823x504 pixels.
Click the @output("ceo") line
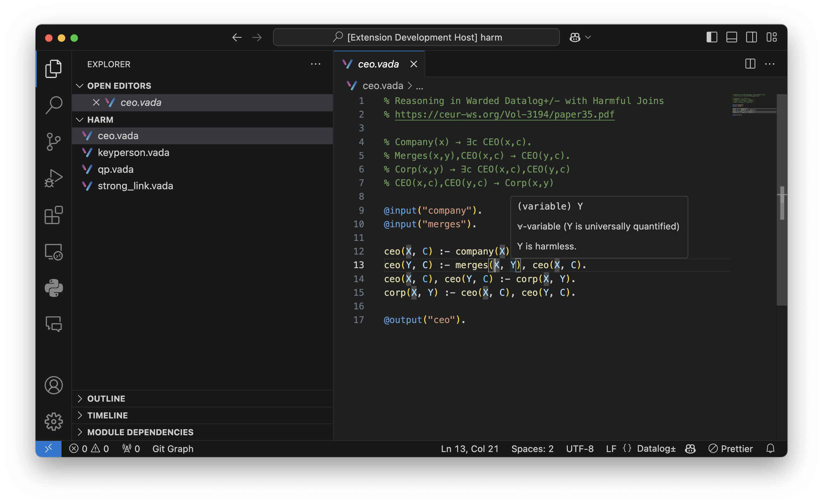click(424, 320)
